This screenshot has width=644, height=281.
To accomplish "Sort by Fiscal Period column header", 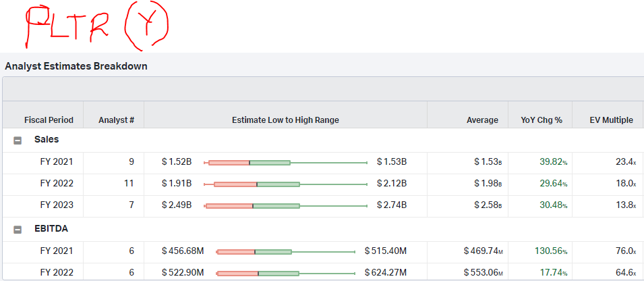I will tap(49, 120).
